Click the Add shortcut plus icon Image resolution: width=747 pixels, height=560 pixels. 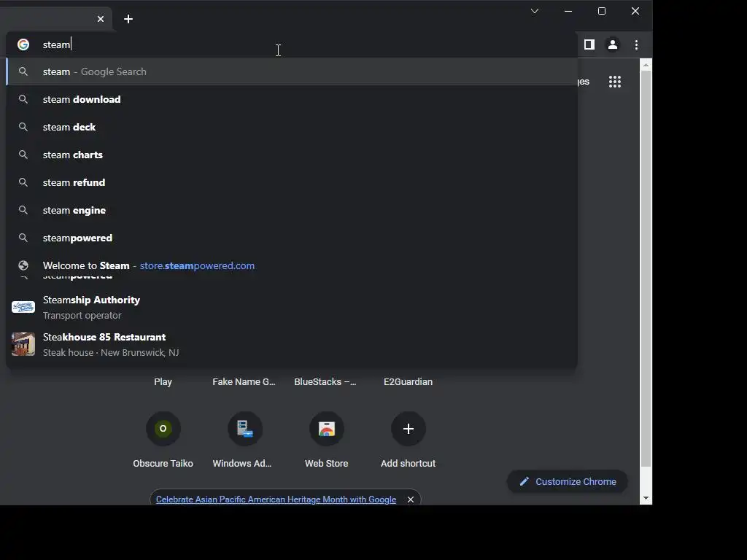coord(409,429)
